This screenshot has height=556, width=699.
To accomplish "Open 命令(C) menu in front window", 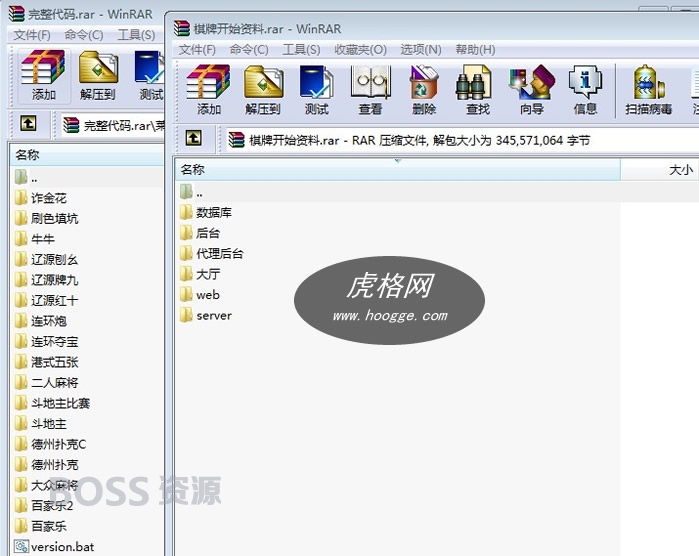I will pos(249,49).
